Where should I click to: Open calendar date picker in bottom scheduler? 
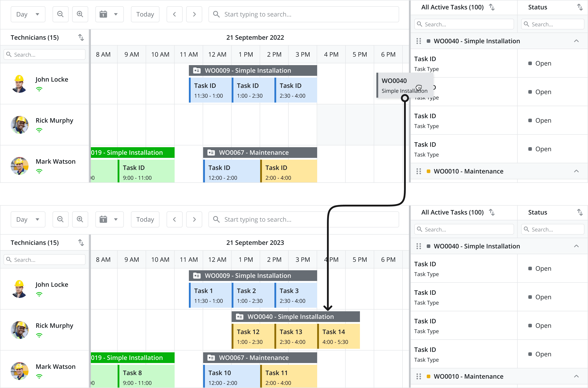109,219
